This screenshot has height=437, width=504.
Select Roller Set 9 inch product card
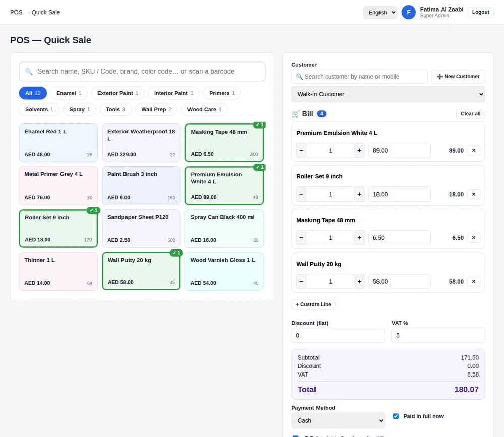58,229
